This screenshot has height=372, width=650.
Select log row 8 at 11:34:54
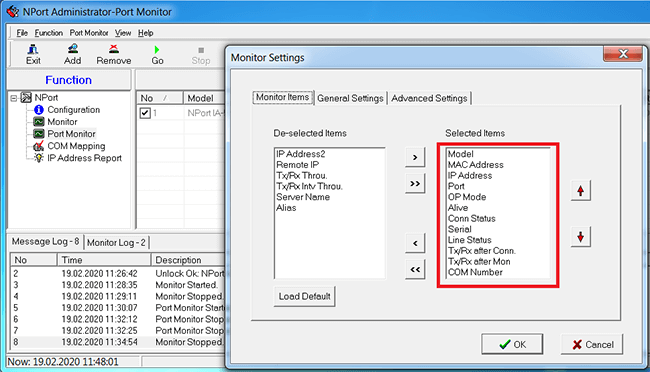pos(118,342)
